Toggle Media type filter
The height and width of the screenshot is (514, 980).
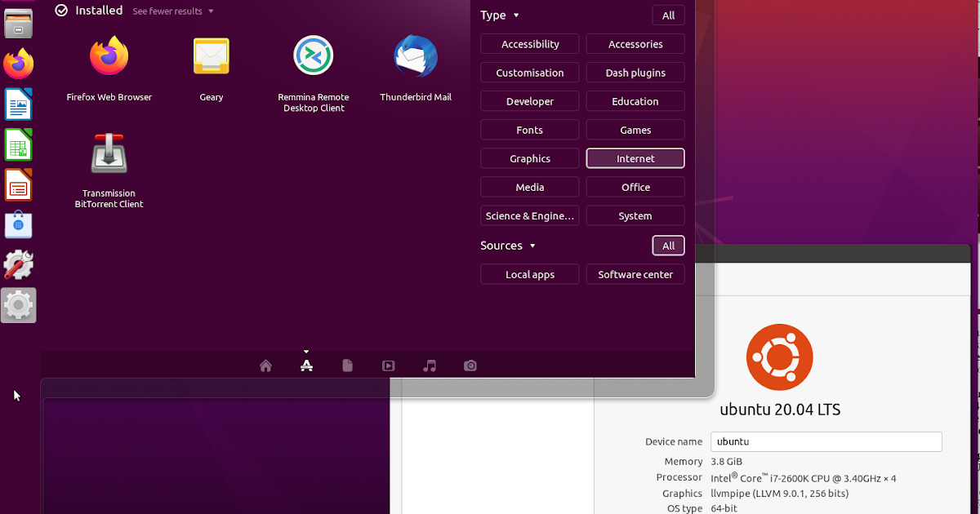(x=530, y=187)
